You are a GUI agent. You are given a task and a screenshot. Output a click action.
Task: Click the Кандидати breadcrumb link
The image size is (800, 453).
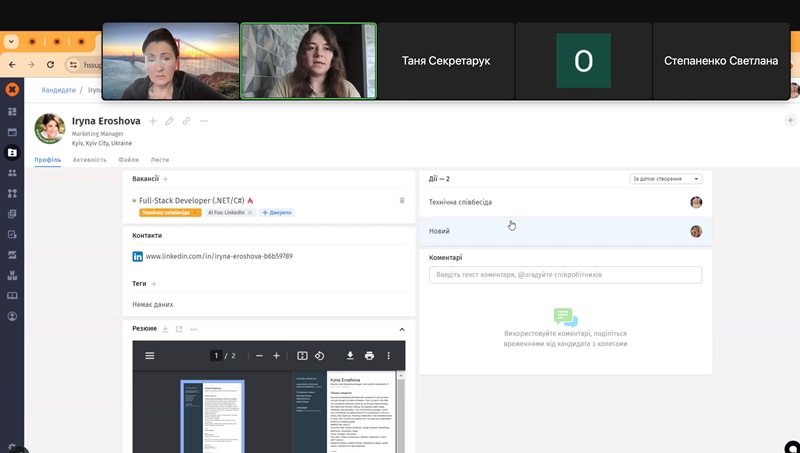(58, 90)
